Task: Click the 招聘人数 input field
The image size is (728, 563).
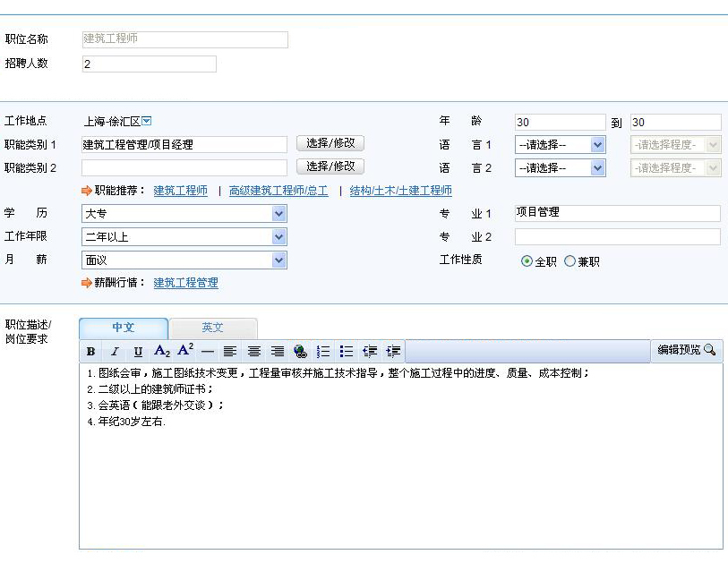Action: point(149,64)
